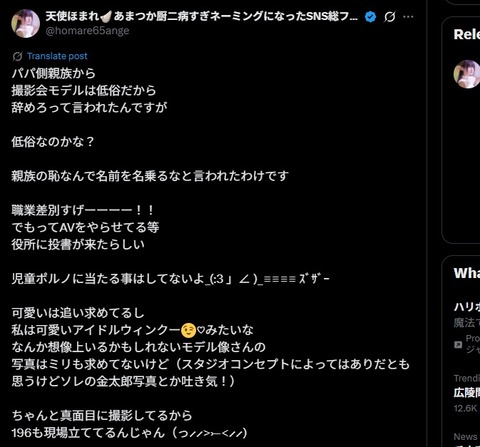Click the winking face emoji in post
This screenshot has height=447, width=480.
click(x=188, y=330)
